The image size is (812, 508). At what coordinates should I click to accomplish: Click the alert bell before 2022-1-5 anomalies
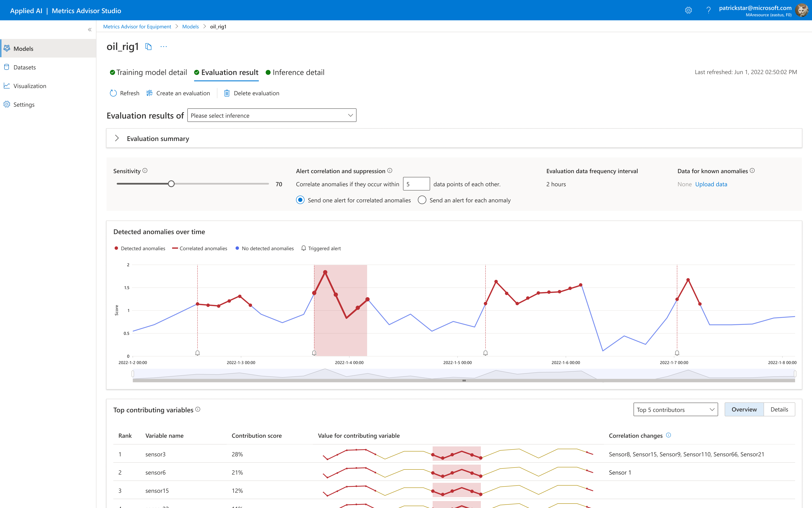485,353
